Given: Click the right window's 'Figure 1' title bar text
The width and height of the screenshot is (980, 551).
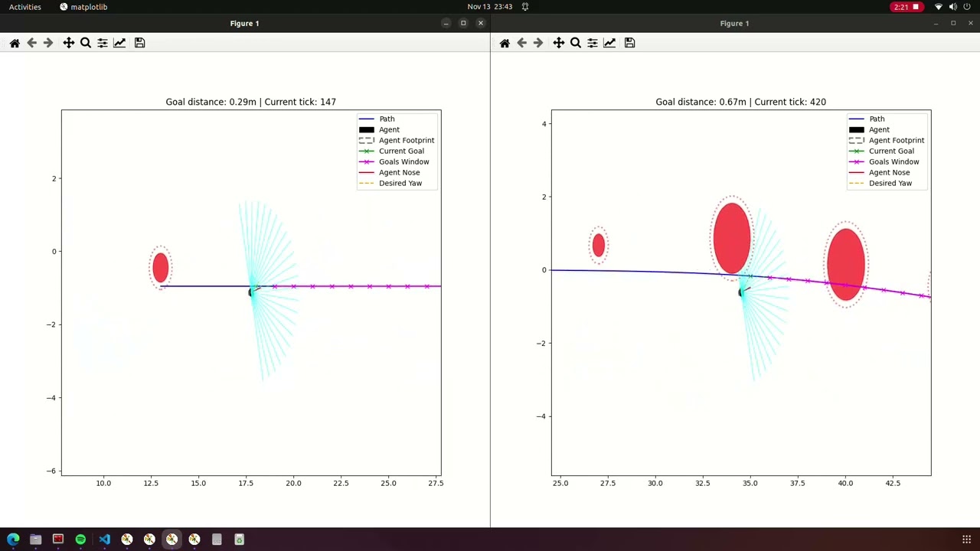Looking at the screenshot, I should click(x=734, y=23).
